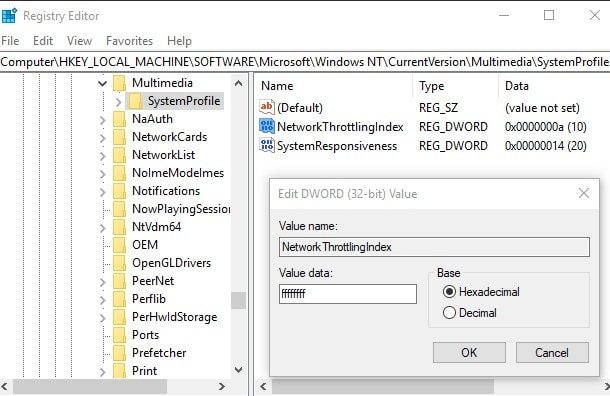The height and width of the screenshot is (396, 610).
Task: Expand the Perflib key
Action: tap(102, 300)
